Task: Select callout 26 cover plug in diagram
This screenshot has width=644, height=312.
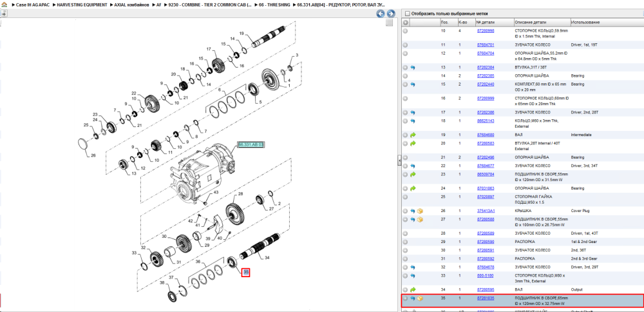Action: [93, 155]
